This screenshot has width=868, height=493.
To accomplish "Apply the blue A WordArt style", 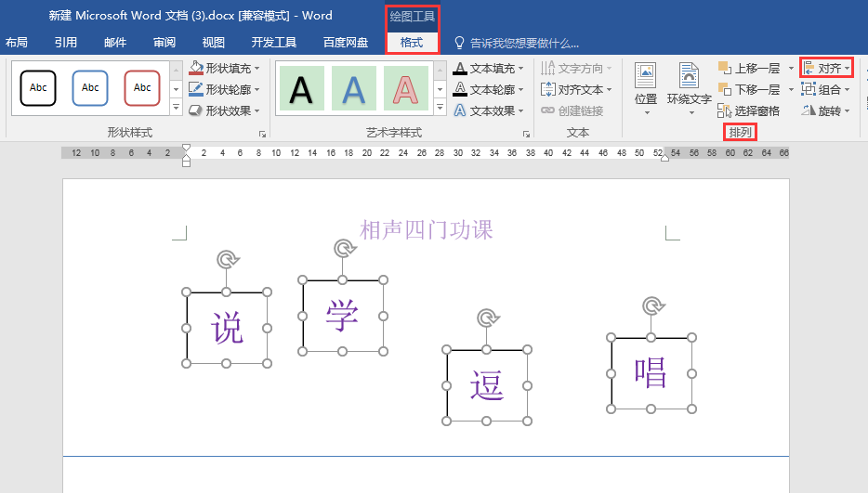I will pyautogui.click(x=354, y=88).
